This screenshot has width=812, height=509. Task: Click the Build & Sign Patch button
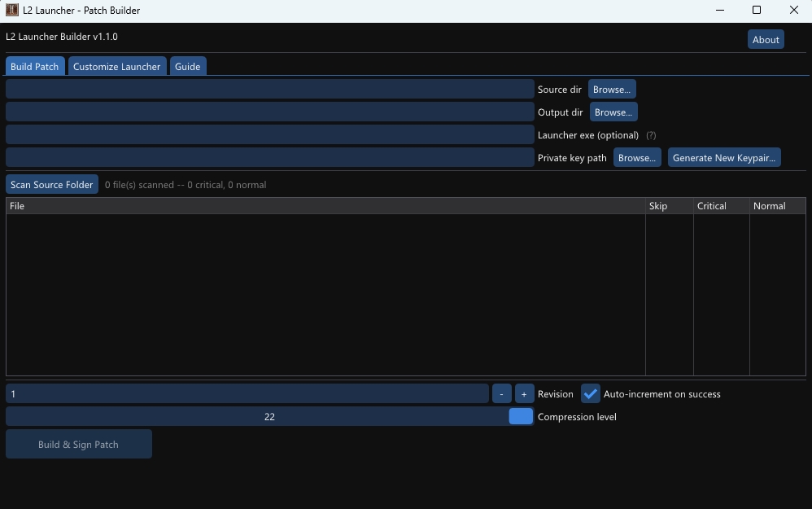(79, 444)
